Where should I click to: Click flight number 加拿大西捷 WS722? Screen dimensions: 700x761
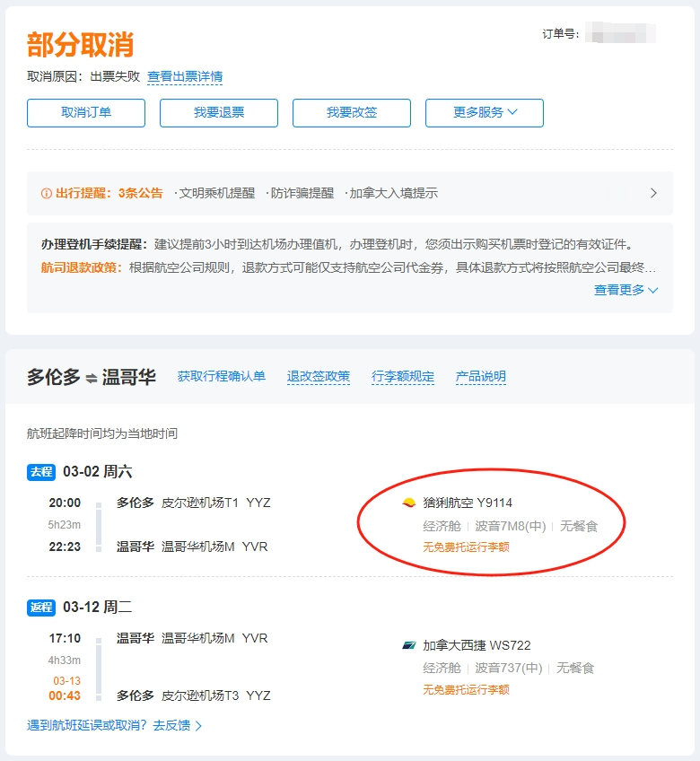(477, 645)
